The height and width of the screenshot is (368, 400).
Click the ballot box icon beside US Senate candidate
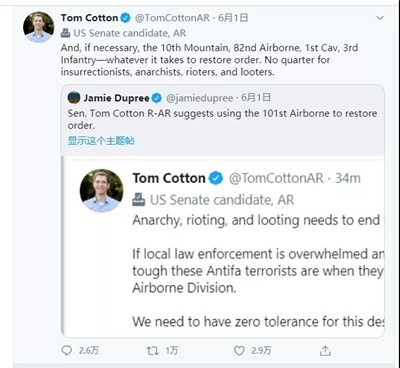(65, 33)
